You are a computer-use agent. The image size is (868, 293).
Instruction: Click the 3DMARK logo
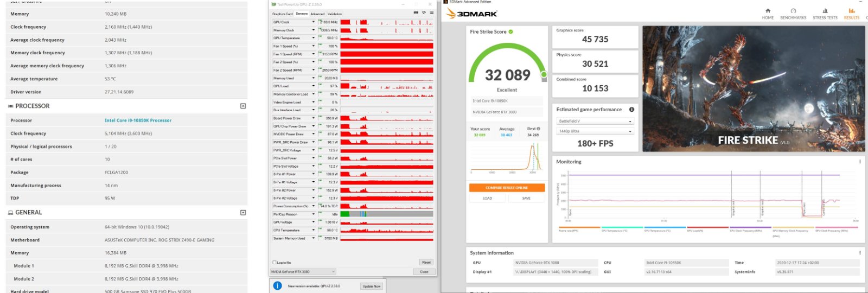[x=472, y=14]
